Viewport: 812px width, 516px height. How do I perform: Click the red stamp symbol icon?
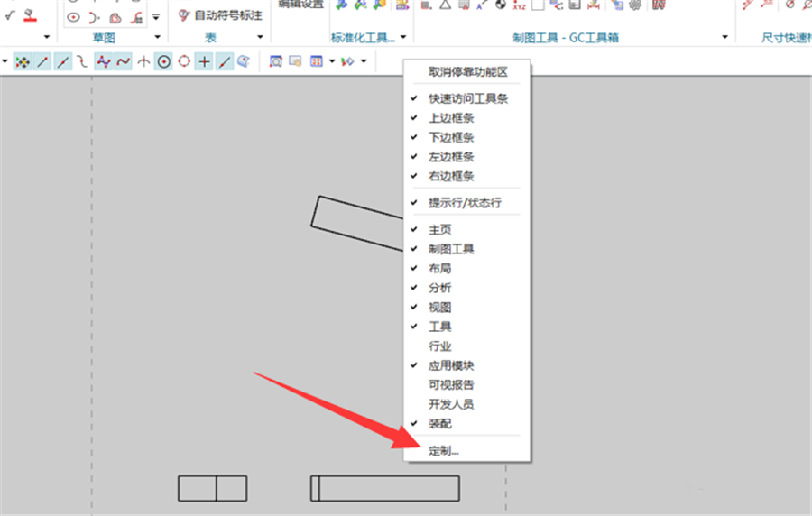click(x=31, y=15)
